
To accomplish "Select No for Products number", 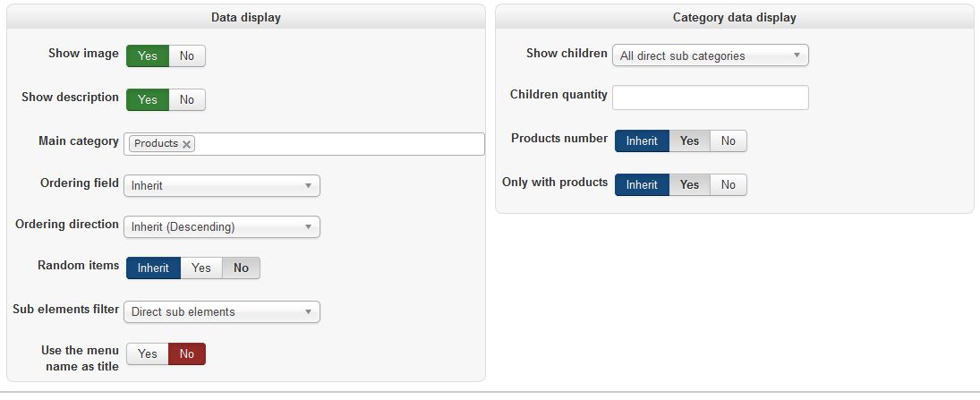I will pyautogui.click(x=729, y=141).
